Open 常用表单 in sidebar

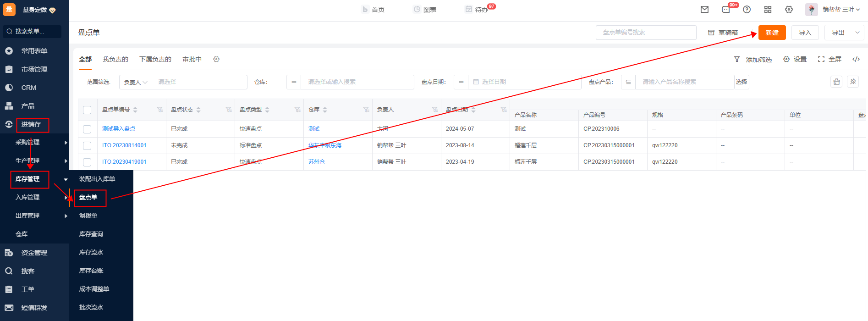pyautogui.click(x=34, y=51)
